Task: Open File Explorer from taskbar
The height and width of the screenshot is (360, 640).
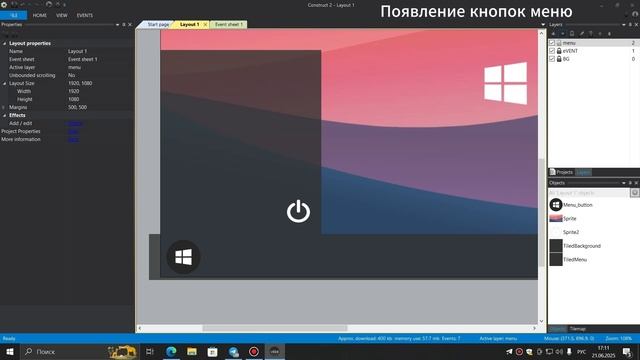Action: tap(192, 351)
